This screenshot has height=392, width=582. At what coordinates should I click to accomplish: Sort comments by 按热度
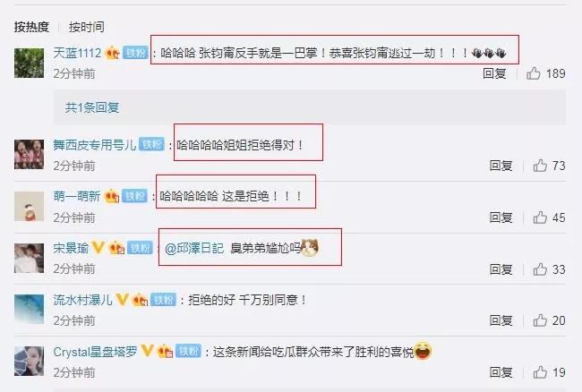point(31,27)
